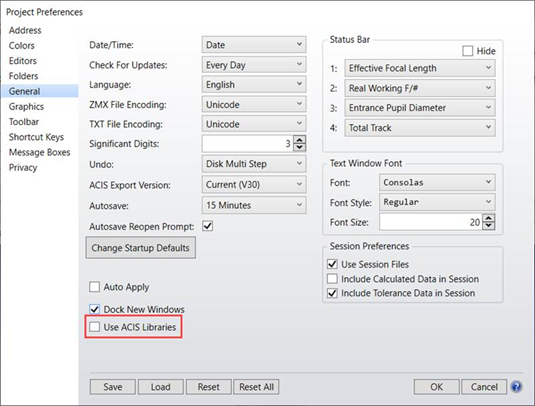The height and width of the screenshot is (406, 535).
Task: Click the Change Startup Defaults button
Action: tap(141, 248)
